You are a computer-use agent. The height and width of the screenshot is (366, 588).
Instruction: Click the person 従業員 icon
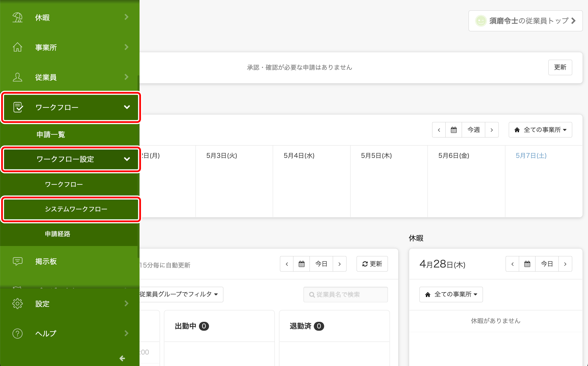(18, 77)
